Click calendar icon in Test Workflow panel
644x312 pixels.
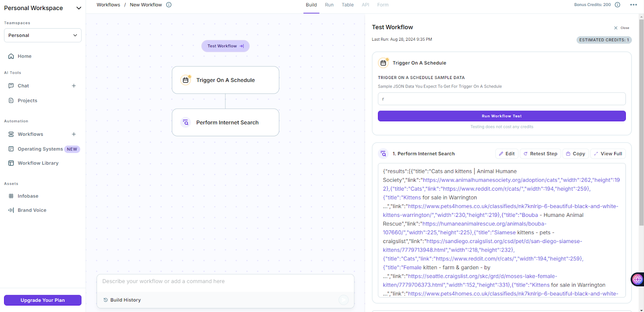(x=384, y=63)
